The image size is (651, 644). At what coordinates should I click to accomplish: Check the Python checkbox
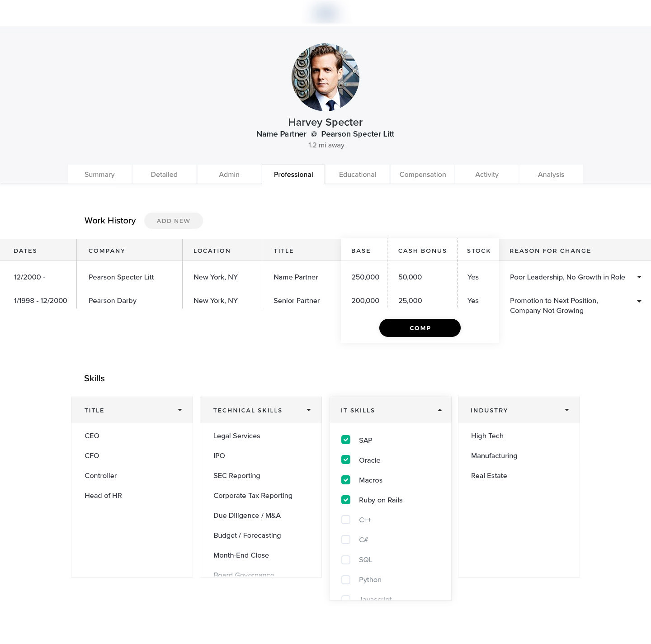click(x=346, y=579)
